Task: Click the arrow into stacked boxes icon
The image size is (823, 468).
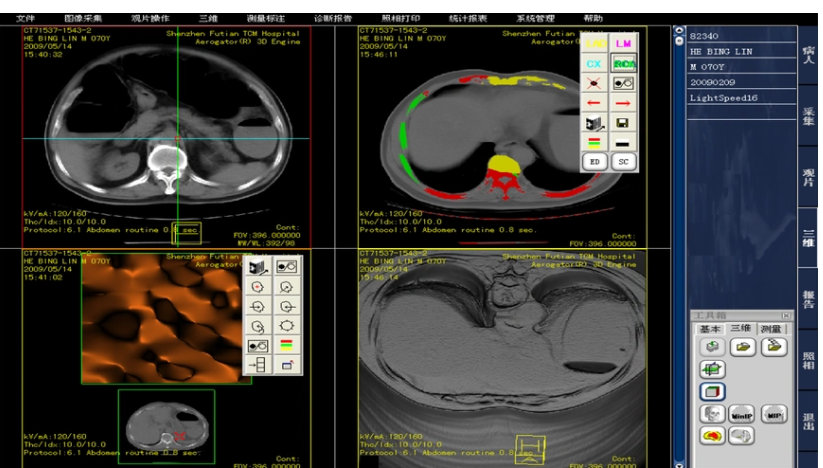Action: click(258, 365)
